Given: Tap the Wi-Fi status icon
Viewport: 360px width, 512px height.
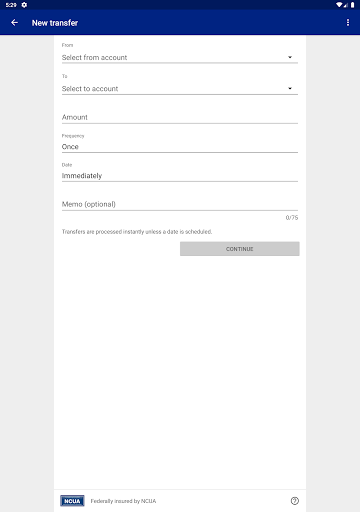Looking at the screenshot, I should tap(339, 5).
